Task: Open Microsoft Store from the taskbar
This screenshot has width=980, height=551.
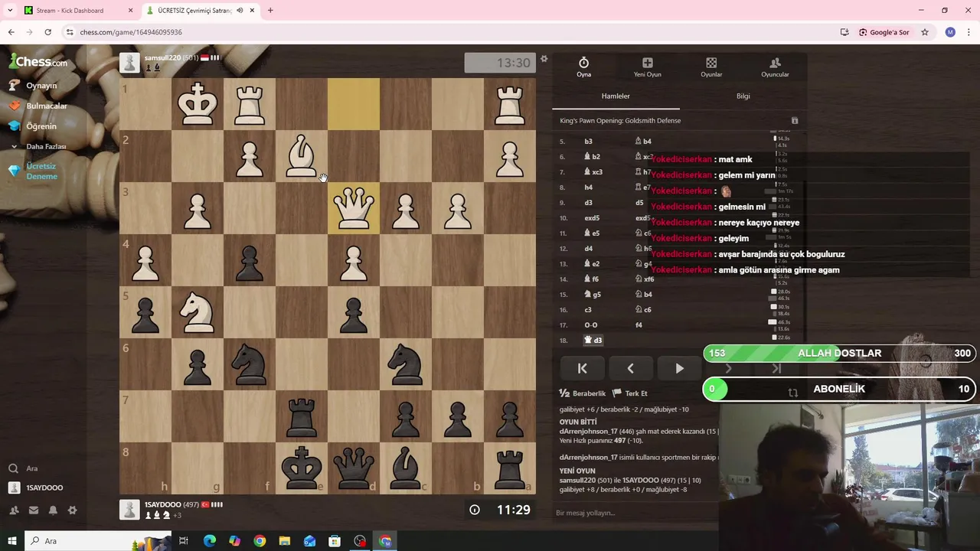Action: point(335,541)
